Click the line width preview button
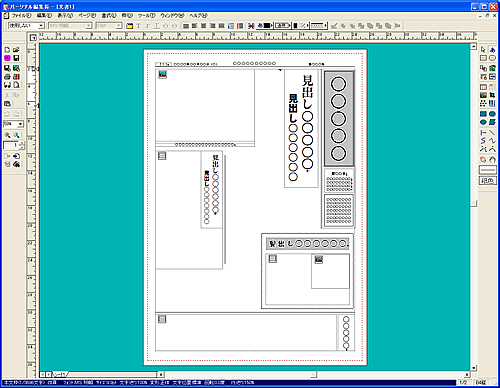Screen dimensions: 500x388 click(488, 170)
